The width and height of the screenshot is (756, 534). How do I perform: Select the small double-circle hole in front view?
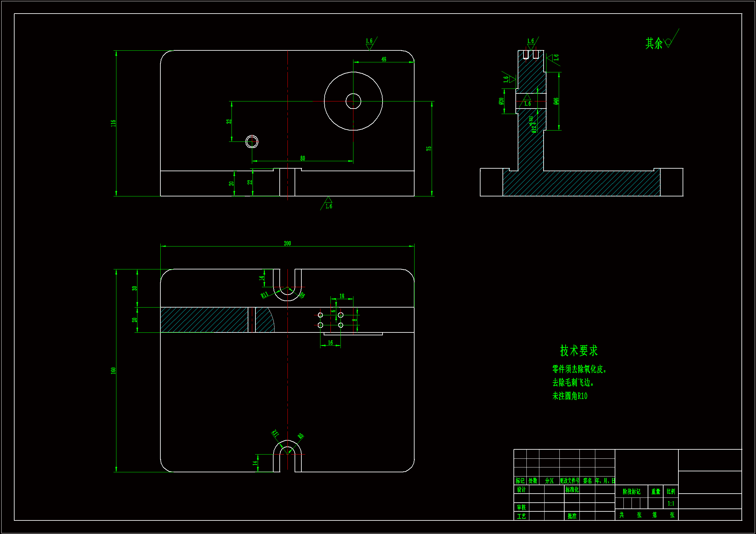coord(252,142)
